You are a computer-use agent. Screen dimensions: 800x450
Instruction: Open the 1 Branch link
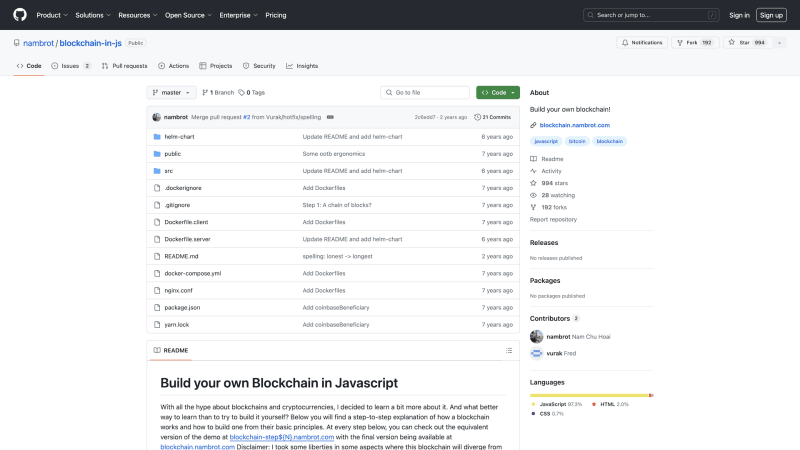tap(218, 92)
